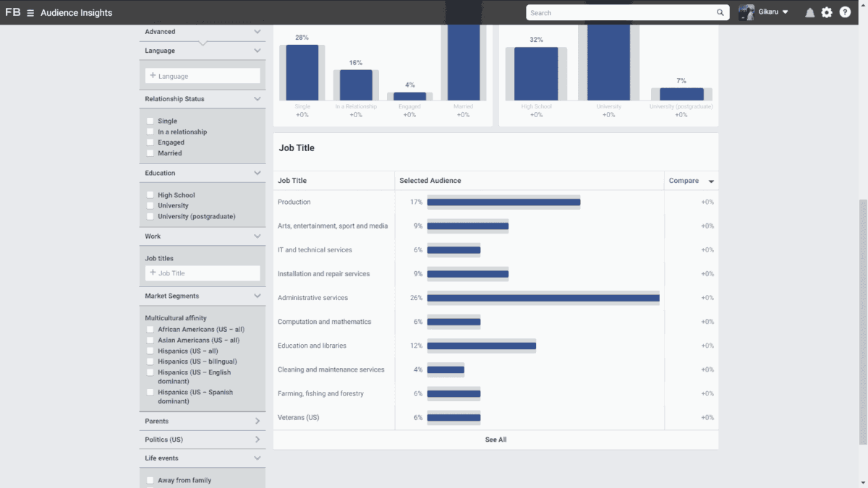The width and height of the screenshot is (868, 488).
Task: Click the search magnifier icon
Action: tap(720, 12)
